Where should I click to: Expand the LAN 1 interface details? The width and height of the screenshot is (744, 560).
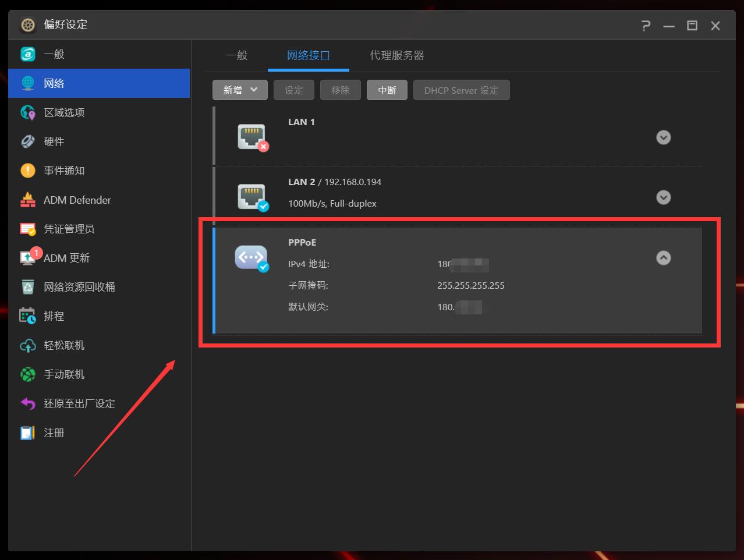click(663, 137)
